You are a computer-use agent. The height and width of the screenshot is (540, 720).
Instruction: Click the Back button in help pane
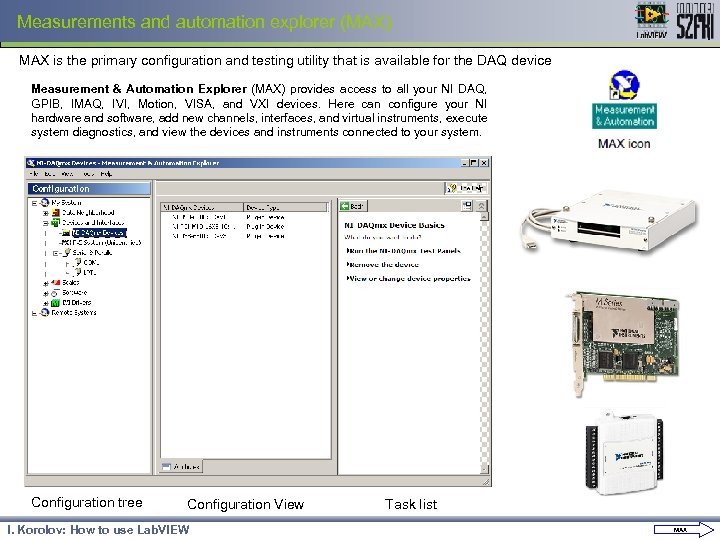tap(353, 206)
